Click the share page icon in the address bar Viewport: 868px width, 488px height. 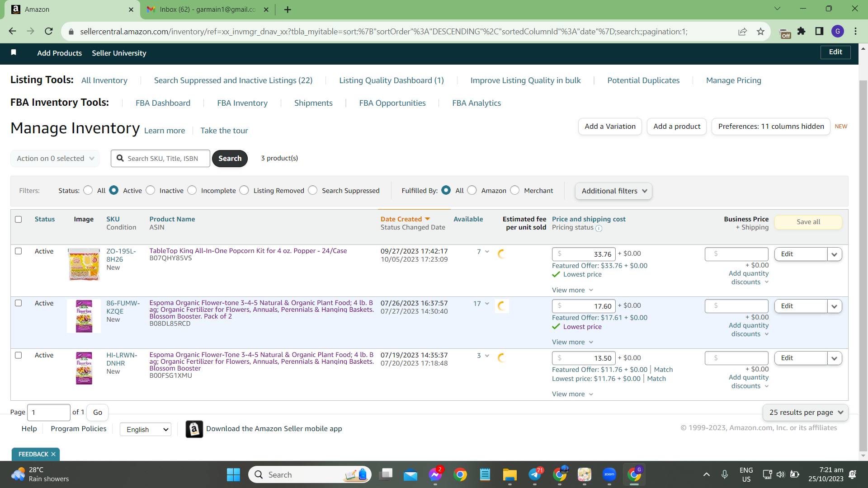[x=742, y=31]
